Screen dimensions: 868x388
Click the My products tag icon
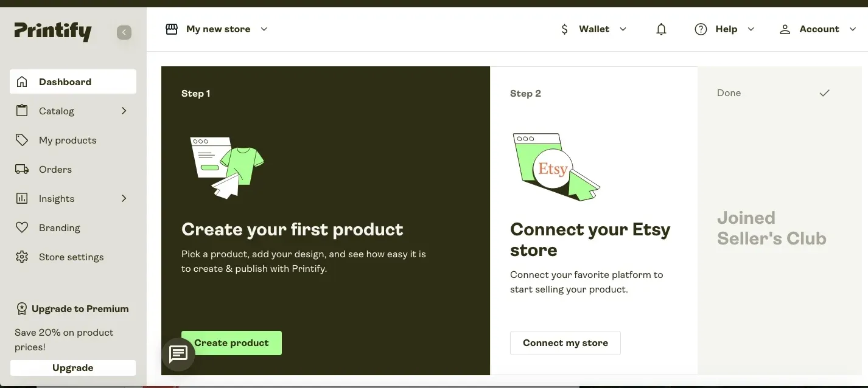[22, 140]
